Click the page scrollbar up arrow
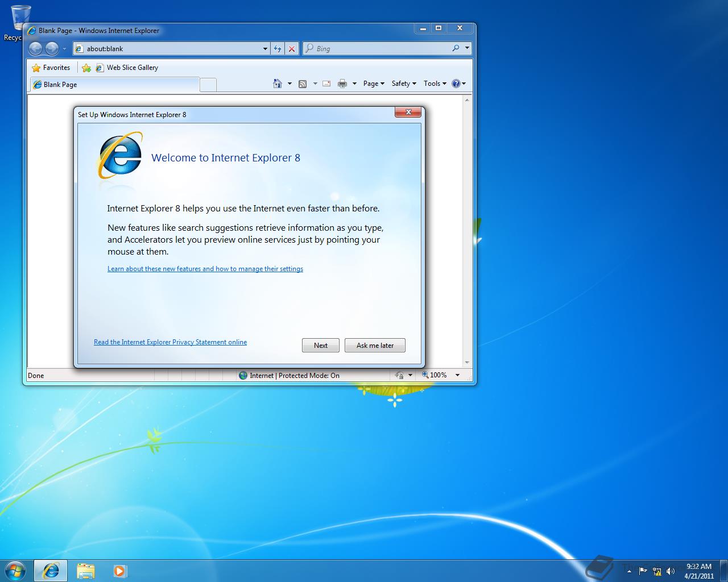 [x=467, y=100]
